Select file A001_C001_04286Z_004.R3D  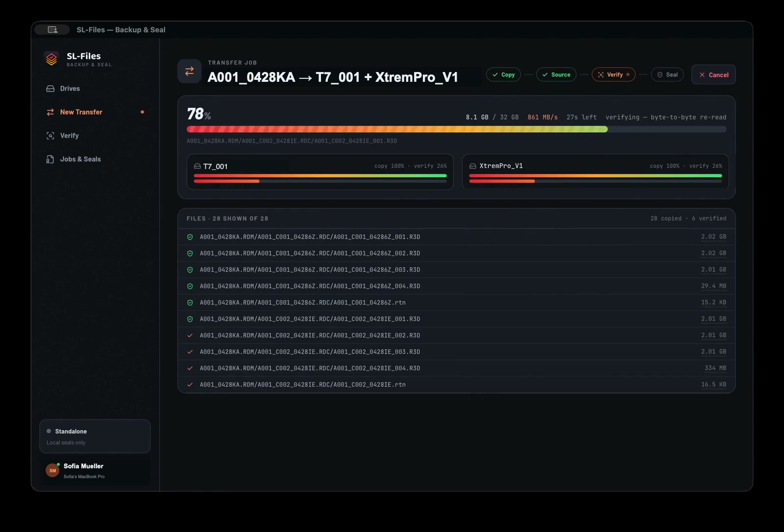tap(456, 287)
